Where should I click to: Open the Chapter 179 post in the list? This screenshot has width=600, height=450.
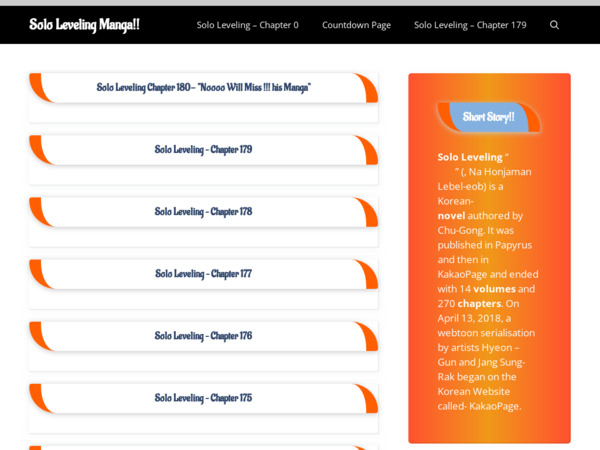(x=204, y=150)
